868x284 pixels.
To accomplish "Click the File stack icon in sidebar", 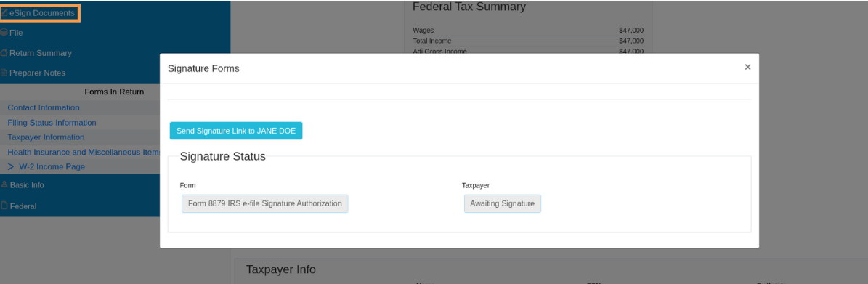I will [4, 33].
